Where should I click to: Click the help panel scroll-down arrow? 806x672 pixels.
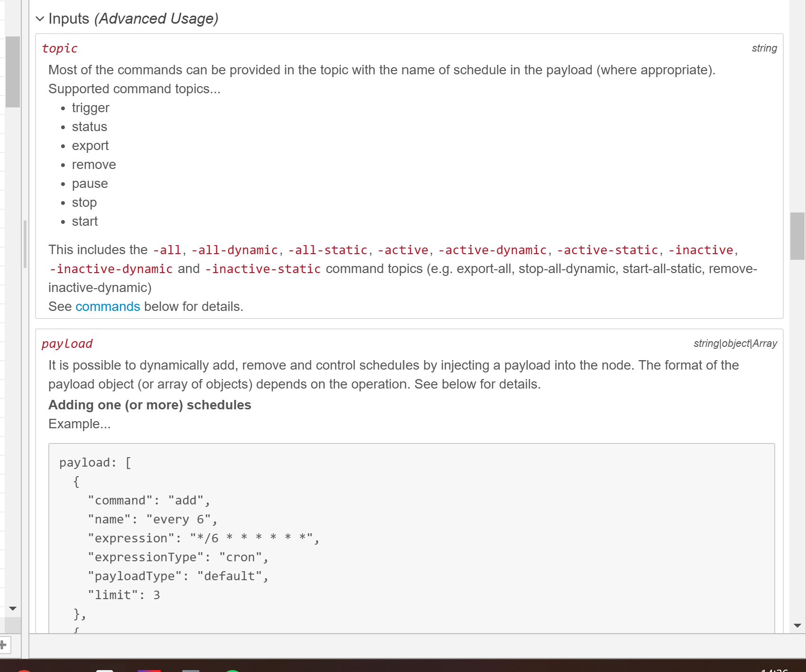click(797, 626)
